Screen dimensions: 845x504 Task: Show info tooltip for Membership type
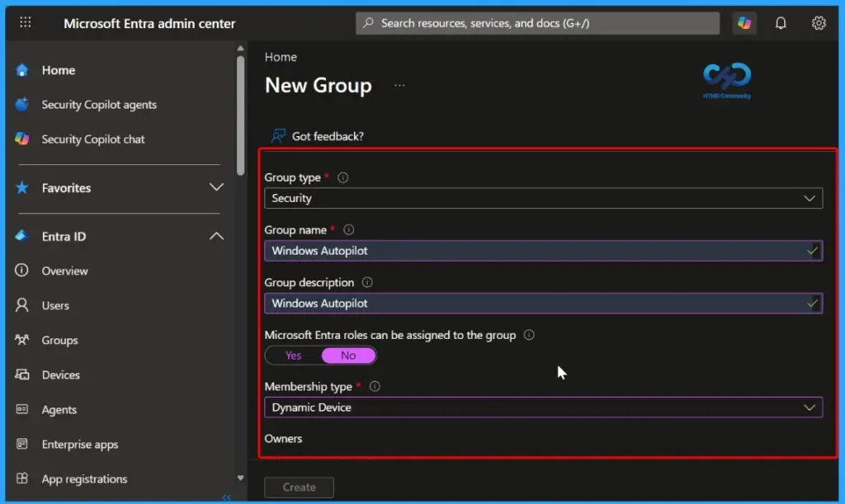375,386
